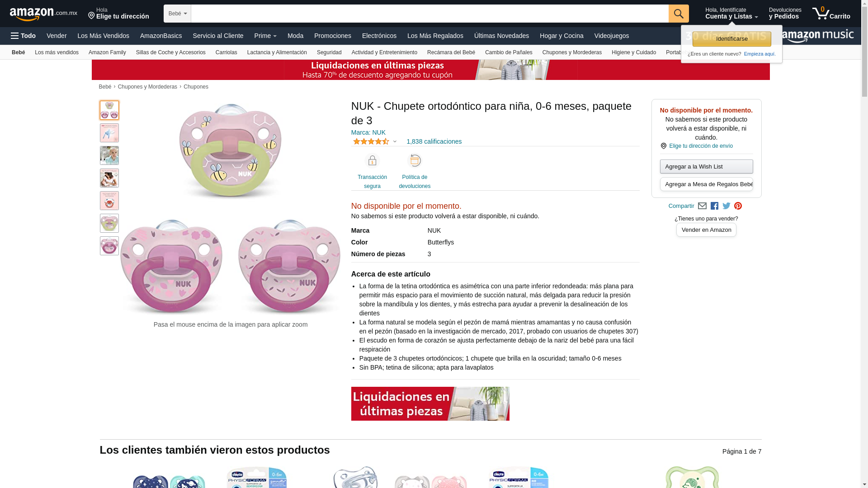
Task: Open the Prime navigation menu
Action: tap(265, 36)
